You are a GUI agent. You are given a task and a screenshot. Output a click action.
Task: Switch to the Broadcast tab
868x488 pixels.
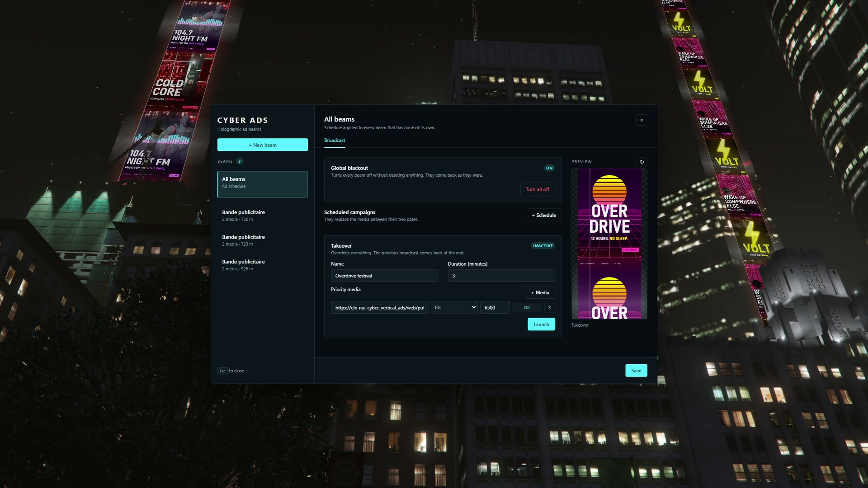pos(335,141)
